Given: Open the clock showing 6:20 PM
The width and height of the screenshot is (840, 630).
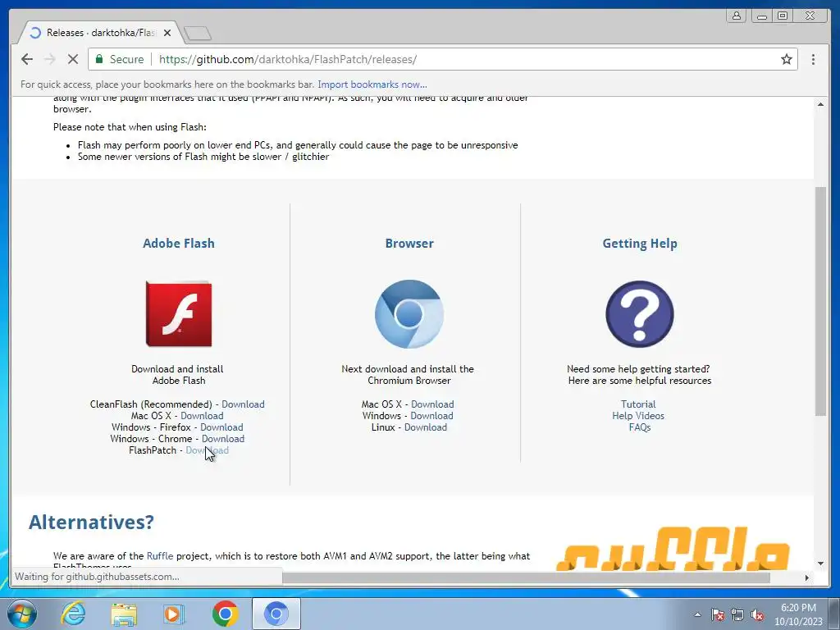Looking at the screenshot, I should pos(798,614).
